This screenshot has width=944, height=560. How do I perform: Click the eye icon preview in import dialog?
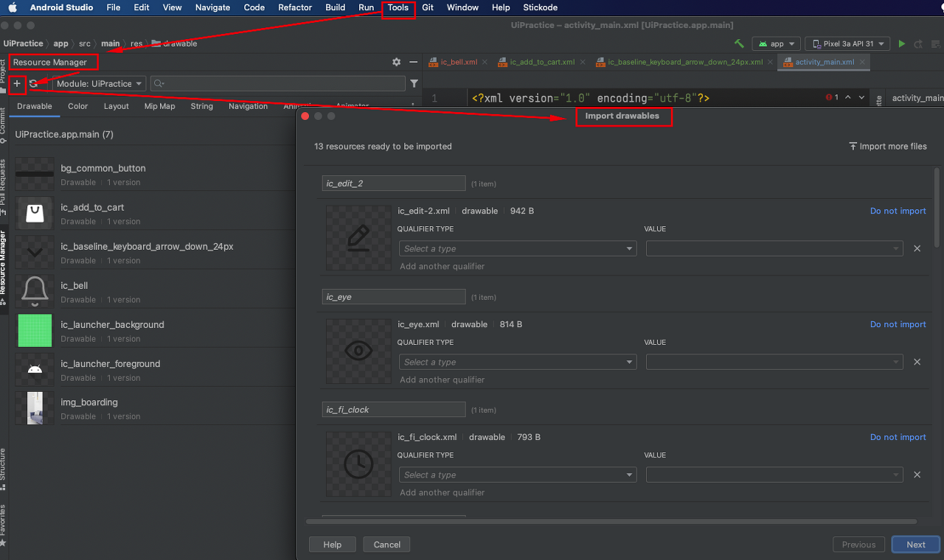point(358,351)
